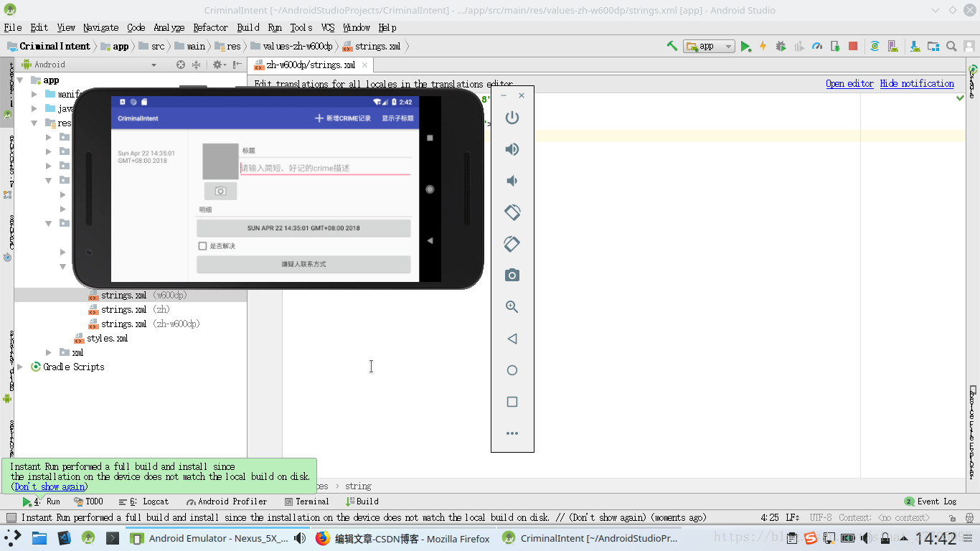Viewport: 980px width, 551px height.
Task: Attach debugger to Android process icon
Action: click(x=835, y=46)
